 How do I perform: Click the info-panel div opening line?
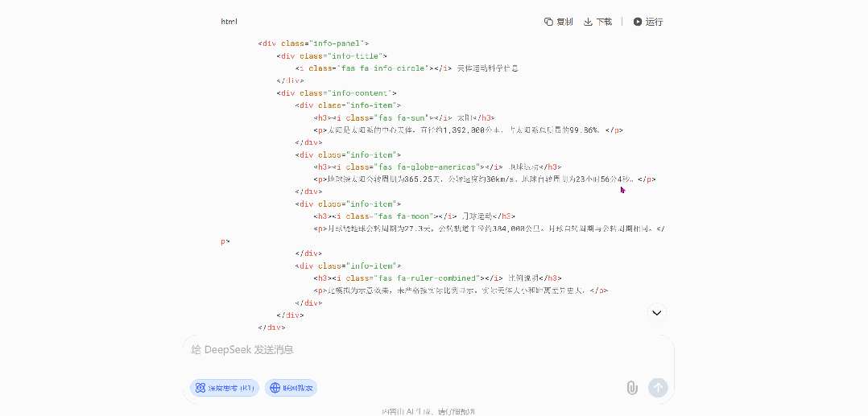tap(313, 43)
